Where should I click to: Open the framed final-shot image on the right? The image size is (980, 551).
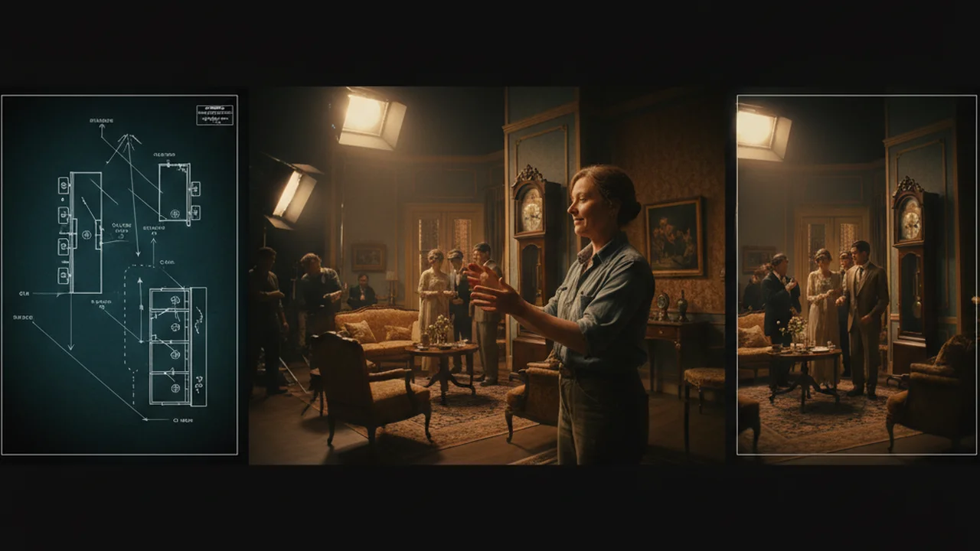click(x=857, y=275)
